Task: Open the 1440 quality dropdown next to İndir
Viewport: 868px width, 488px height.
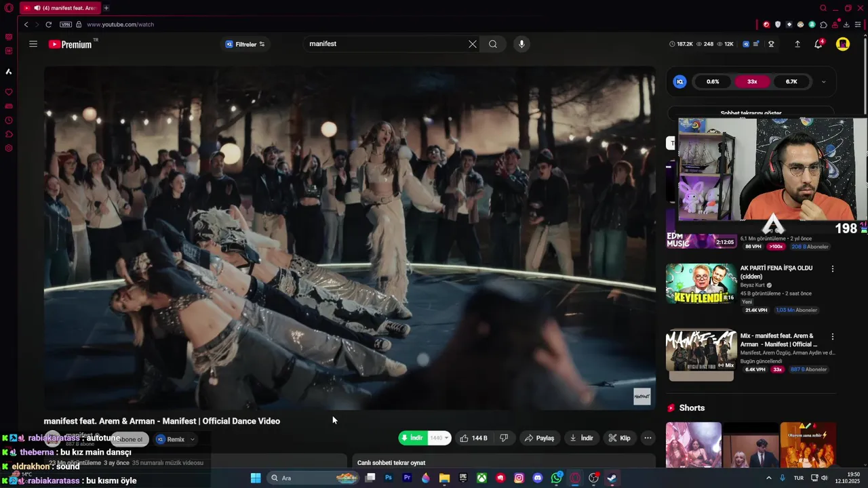Action: tap(439, 438)
